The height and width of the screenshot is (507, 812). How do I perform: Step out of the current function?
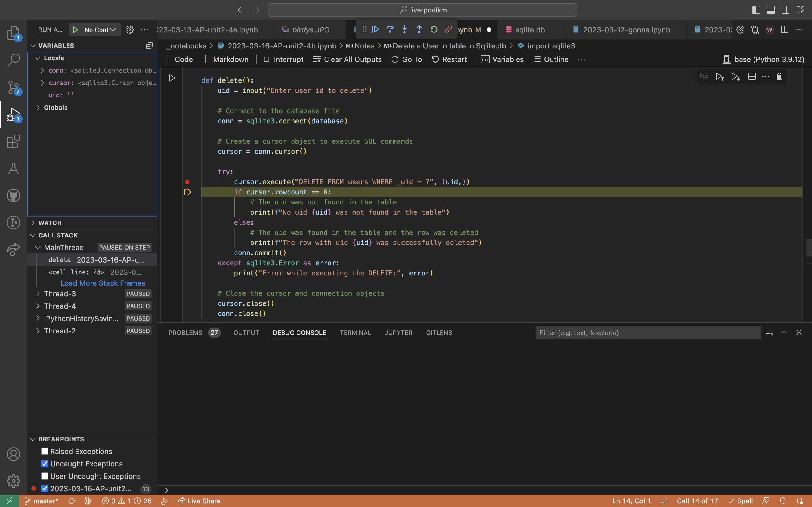tap(419, 30)
